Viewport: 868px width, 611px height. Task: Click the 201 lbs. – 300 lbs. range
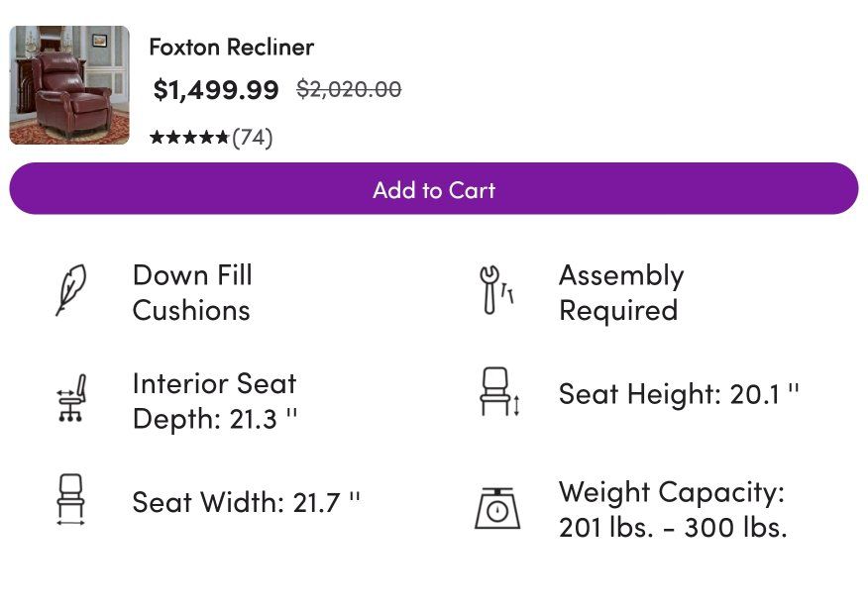coord(673,527)
